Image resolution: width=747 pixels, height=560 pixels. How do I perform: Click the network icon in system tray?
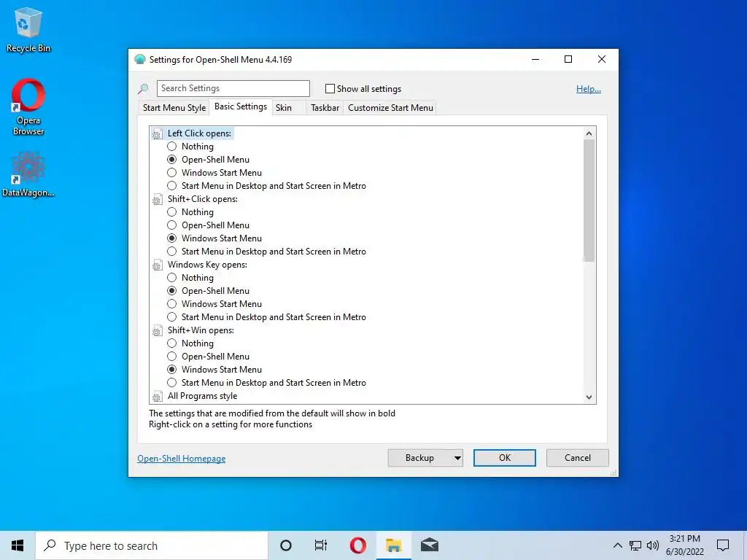635,545
